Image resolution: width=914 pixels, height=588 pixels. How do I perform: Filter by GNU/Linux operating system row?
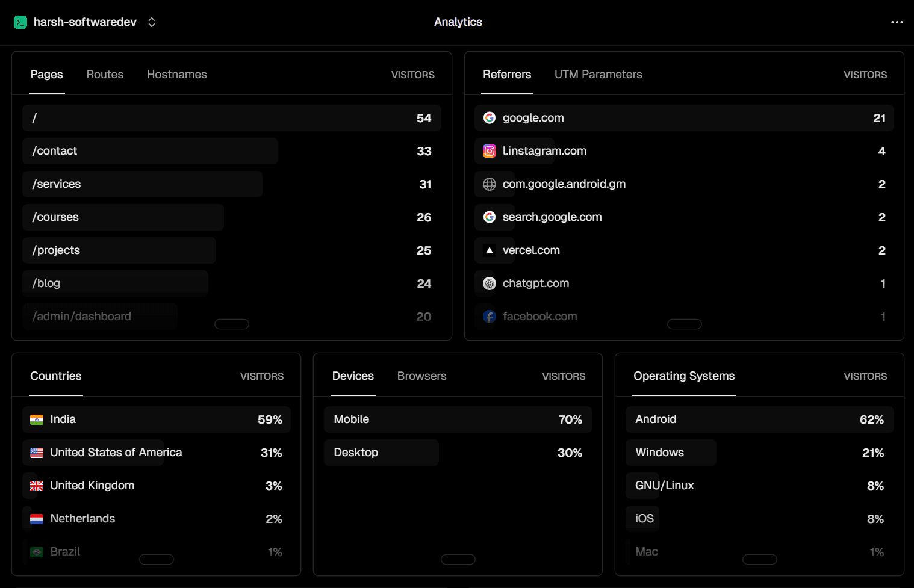pos(760,486)
